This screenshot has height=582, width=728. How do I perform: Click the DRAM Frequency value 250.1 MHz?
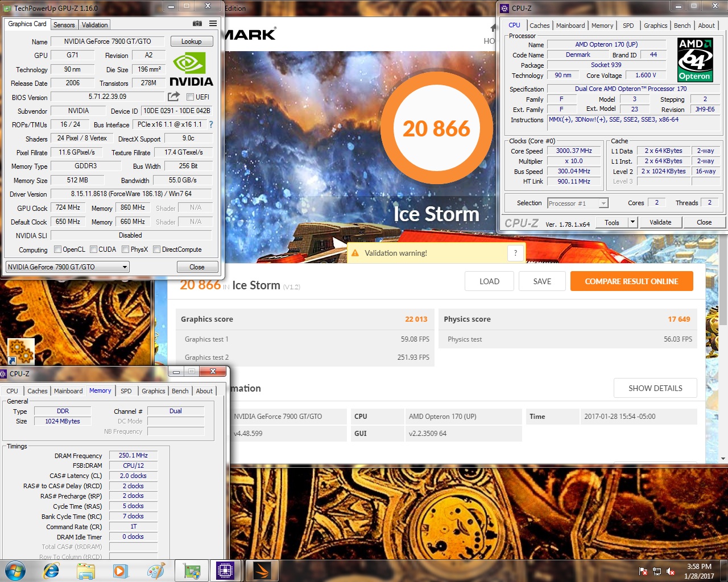tap(133, 456)
